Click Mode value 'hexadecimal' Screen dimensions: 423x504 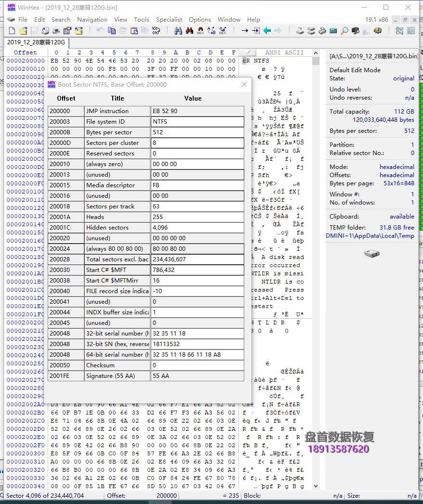[397, 167]
